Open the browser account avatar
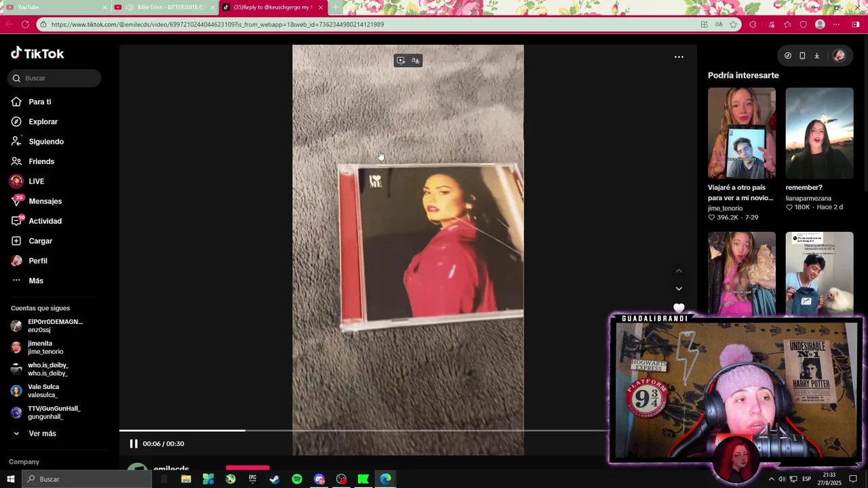The width and height of the screenshot is (868, 488). point(820,24)
